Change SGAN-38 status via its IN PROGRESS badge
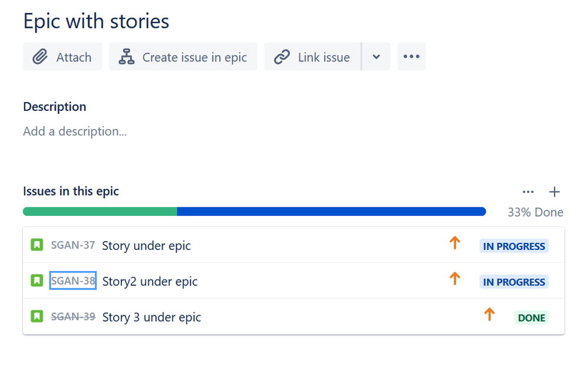 pyautogui.click(x=513, y=281)
